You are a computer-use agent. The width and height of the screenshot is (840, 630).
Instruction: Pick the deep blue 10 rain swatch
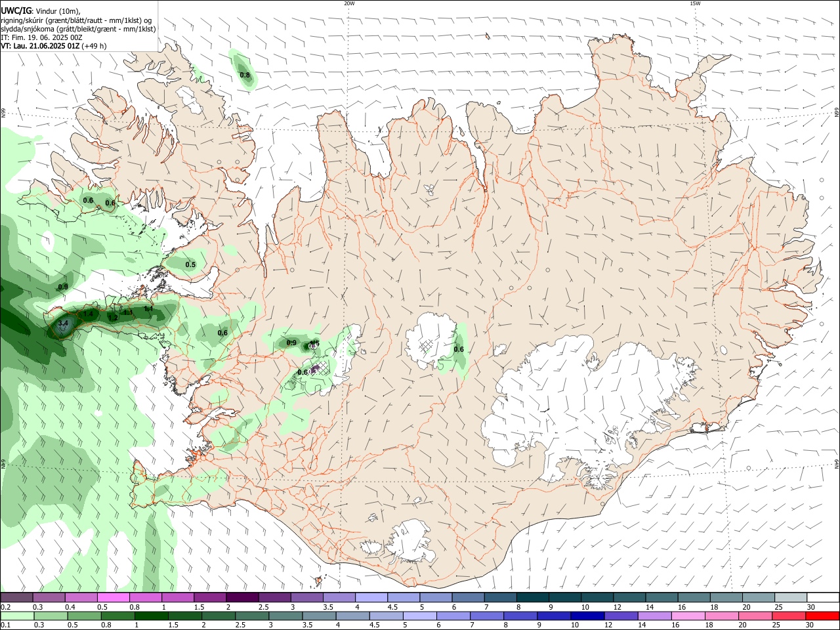pyautogui.click(x=587, y=616)
